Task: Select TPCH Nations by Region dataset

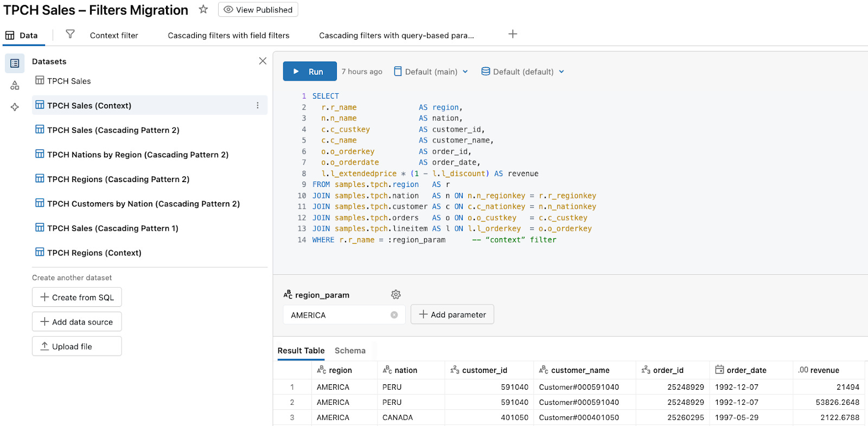Action: coord(149,154)
